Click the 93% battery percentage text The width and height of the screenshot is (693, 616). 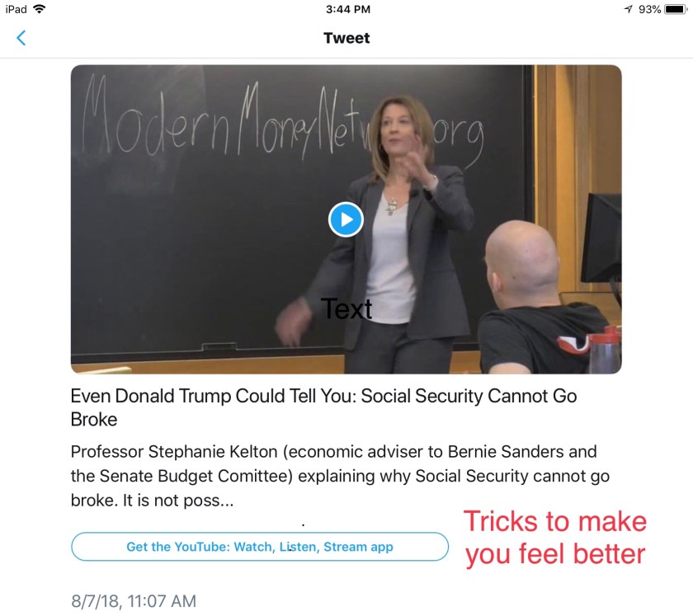[649, 9]
